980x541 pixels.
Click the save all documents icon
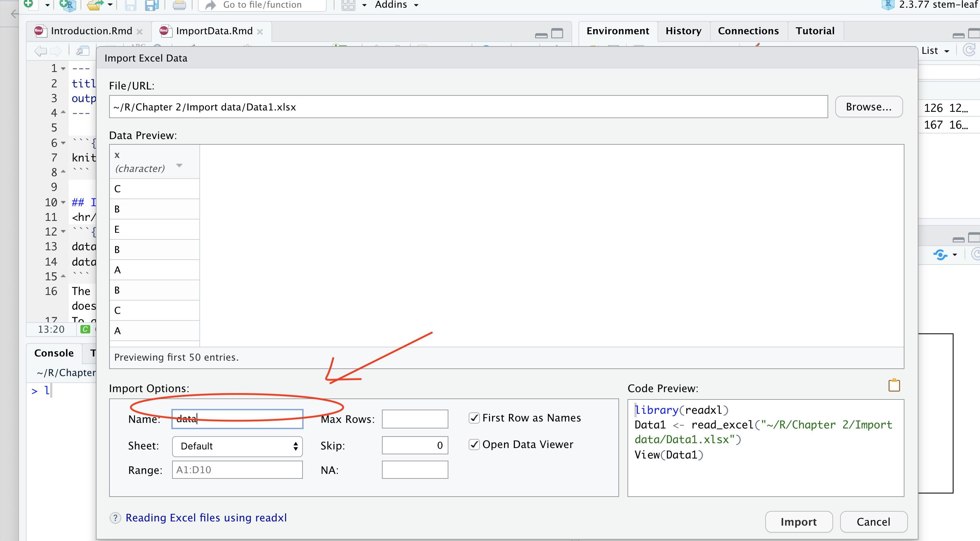click(x=152, y=5)
